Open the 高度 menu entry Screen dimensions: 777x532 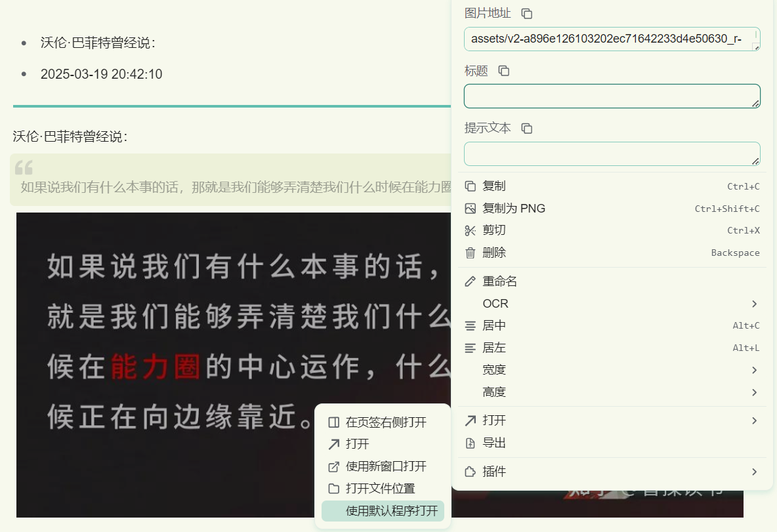pos(612,392)
